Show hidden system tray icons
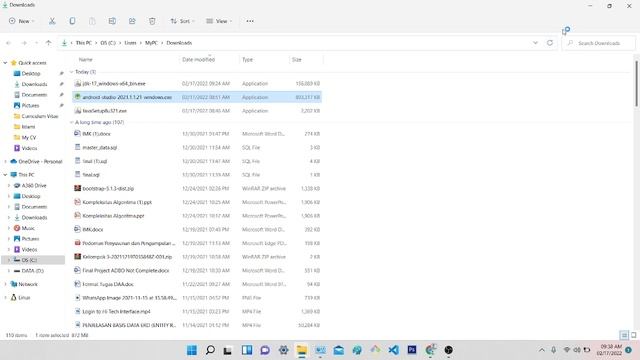Image resolution: width=640 pixels, height=360 pixels. click(x=542, y=350)
